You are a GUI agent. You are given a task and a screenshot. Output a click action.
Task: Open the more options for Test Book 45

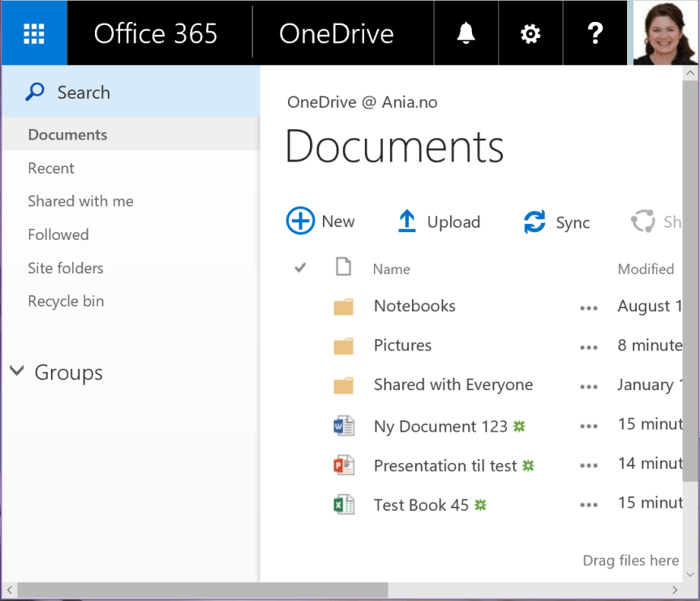coord(589,504)
